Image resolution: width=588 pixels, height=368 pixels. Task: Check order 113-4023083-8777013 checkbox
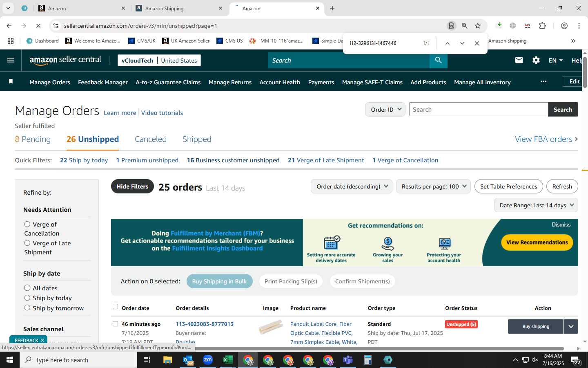click(x=115, y=324)
